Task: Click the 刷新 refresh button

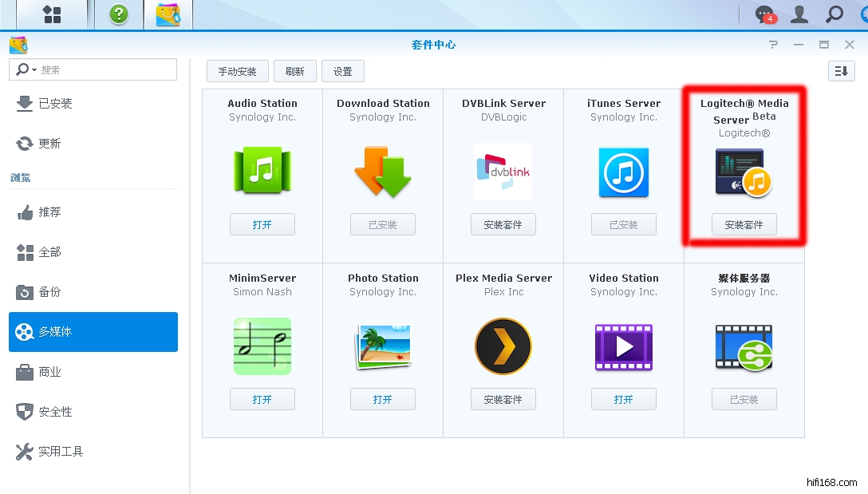Action: point(294,72)
